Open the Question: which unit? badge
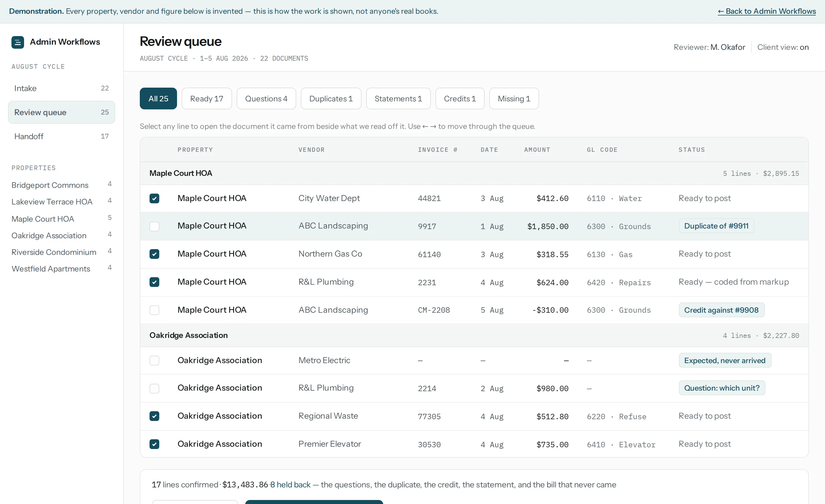 click(x=722, y=388)
